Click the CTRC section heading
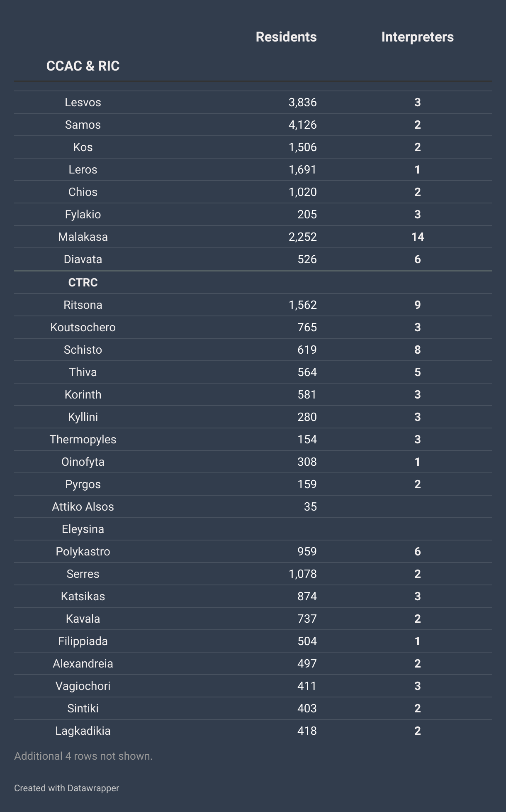 coord(83,283)
